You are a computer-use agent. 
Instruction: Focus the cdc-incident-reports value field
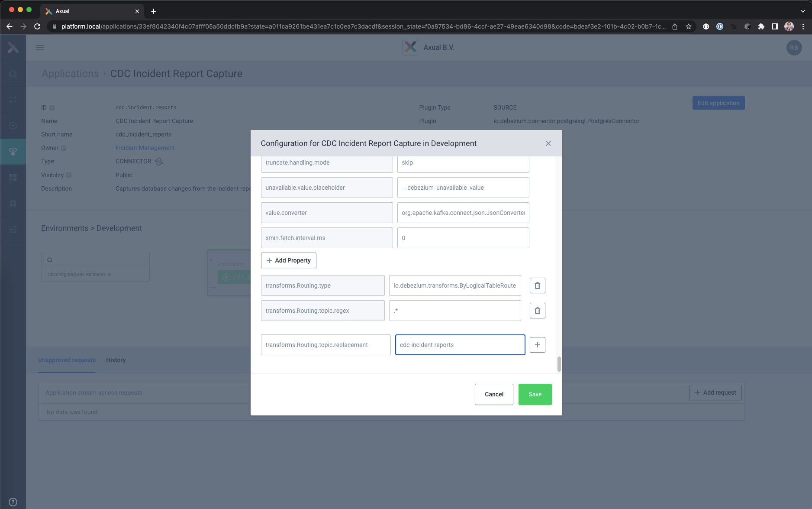460,345
